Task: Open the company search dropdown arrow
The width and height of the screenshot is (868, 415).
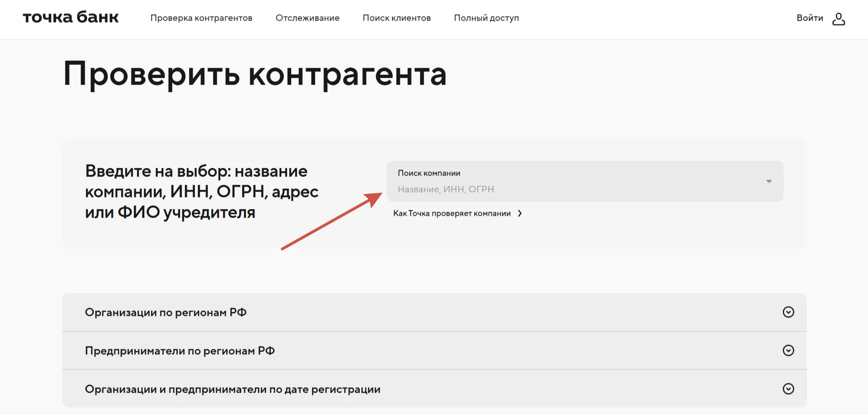Action: point(769,181)
